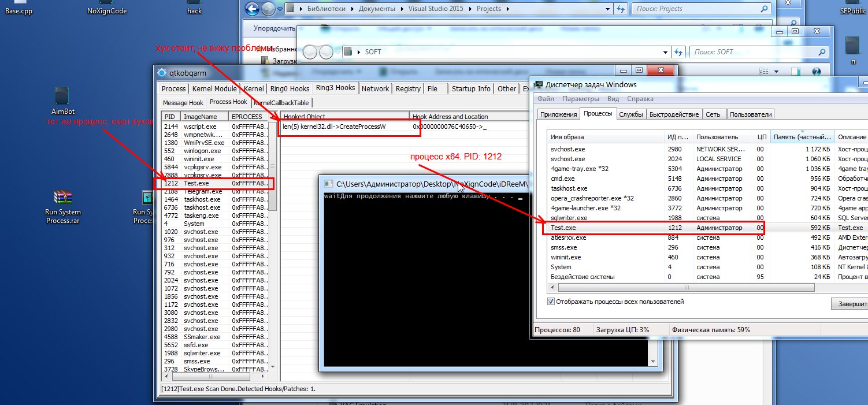Screen dimensions: 868x405
Task: Click Завершить process button in Task Manager
Action: point(850,304)
